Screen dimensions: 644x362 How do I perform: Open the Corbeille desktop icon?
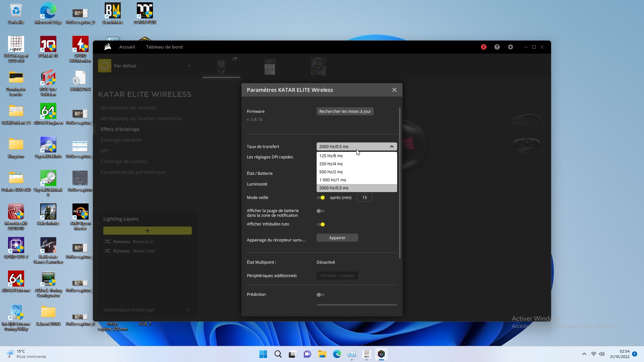pyautogui.click(x=16, y=14)
